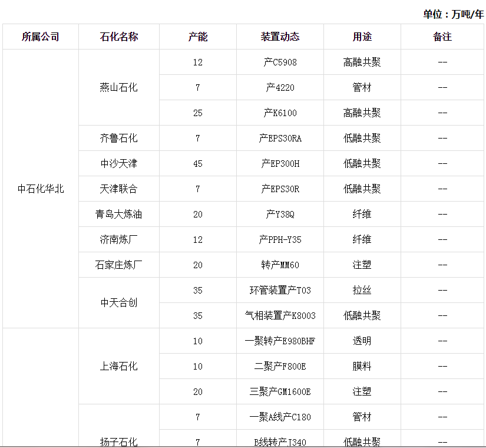
Task: Click 注塑 in the 转产MM60 row
Action: tap(362, 265)
